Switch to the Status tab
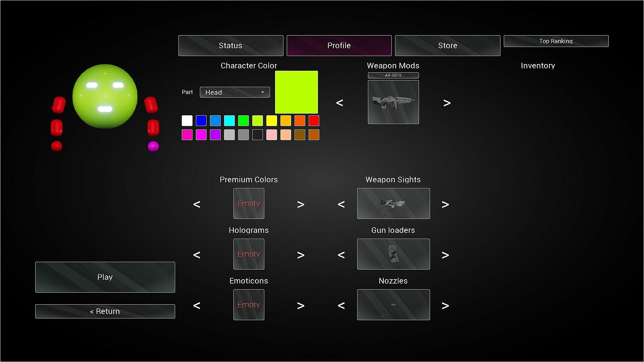644x362 pixels. pyautogui.click(x=231, y=46)
